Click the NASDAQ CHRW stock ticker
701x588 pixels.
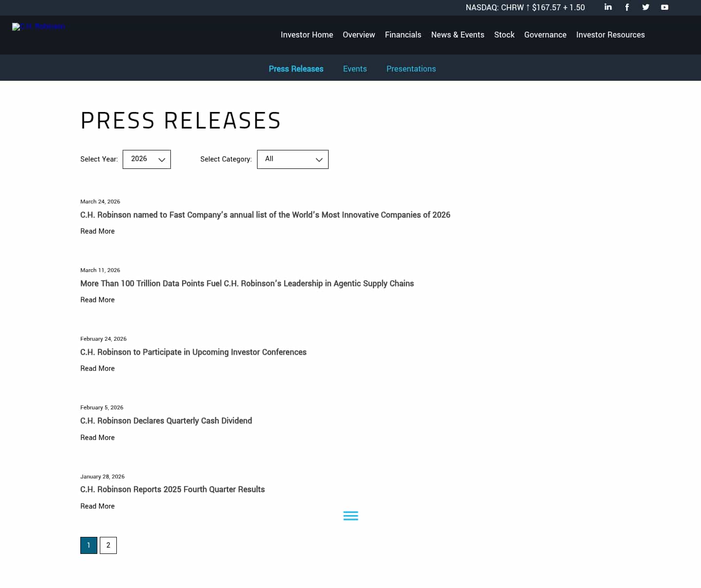[525, 8]
